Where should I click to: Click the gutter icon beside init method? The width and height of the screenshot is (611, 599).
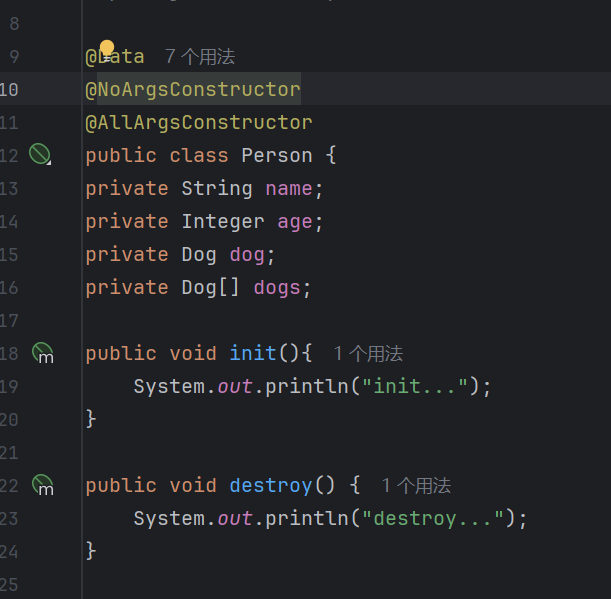42,352
